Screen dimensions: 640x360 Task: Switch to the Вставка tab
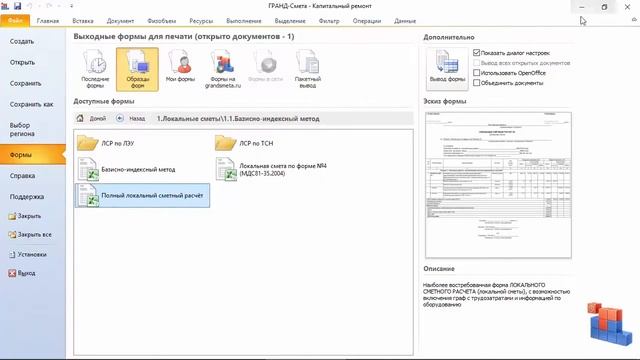point(83,21)
